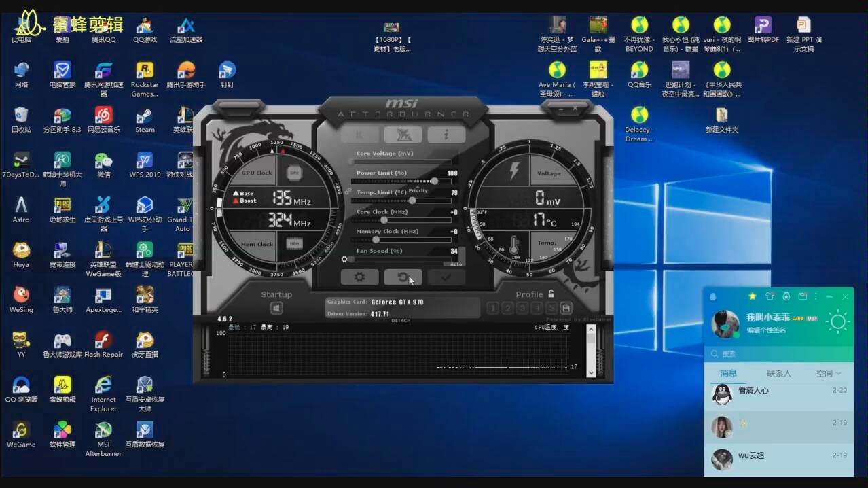Open the QQ mail envelope icon
The width and height of the screenshot is (868, 488).
click(803, 296)
